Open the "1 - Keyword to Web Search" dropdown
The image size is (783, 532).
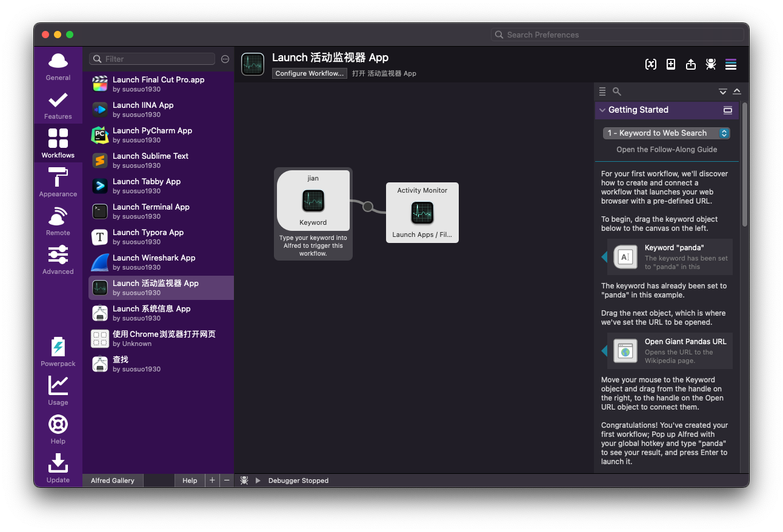pos(667,133)
